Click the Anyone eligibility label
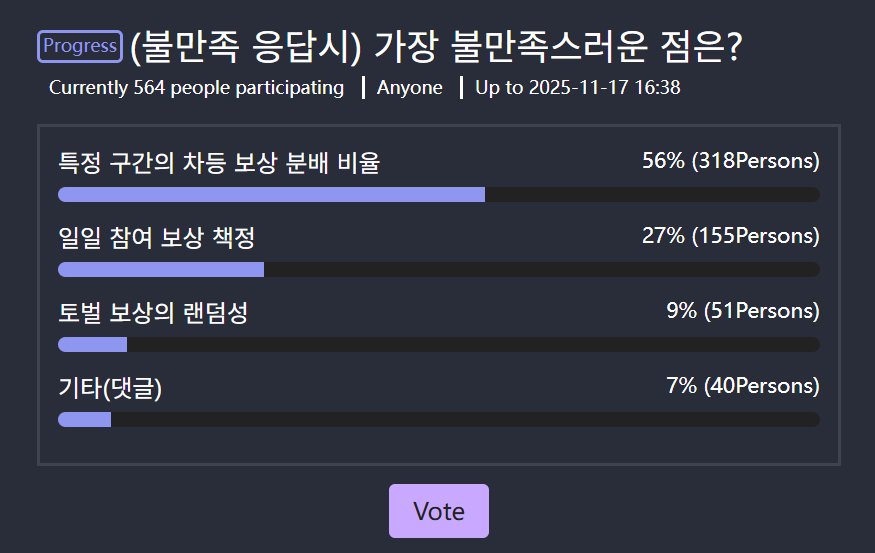The width and height of the screenshot is (875, 553). [x=409, y=88]
